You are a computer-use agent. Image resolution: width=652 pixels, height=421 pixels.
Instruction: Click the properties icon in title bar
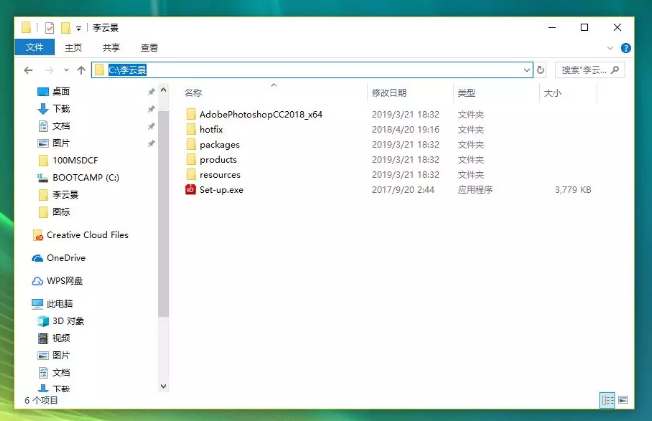click(x=49, y=28)
